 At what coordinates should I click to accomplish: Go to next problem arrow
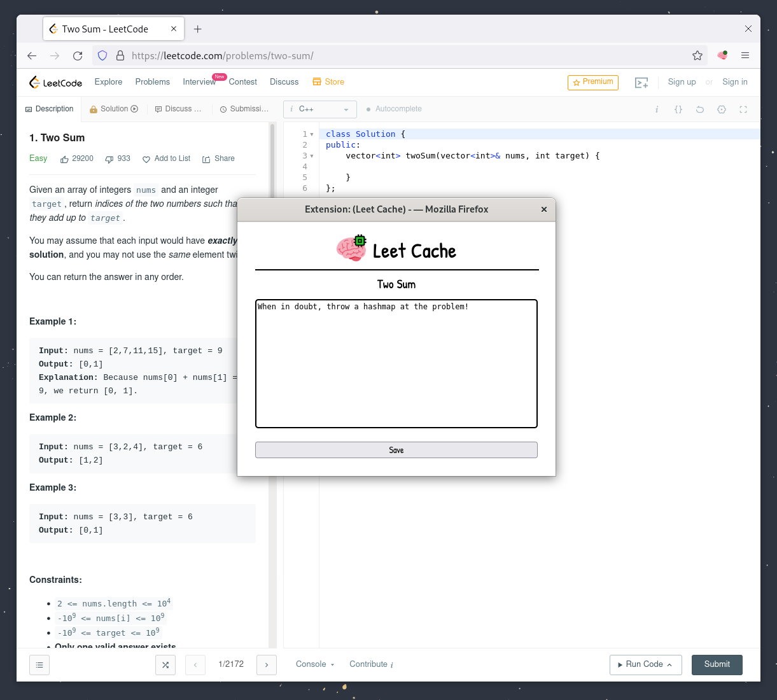pyautogui.click(x=267, y=664)
